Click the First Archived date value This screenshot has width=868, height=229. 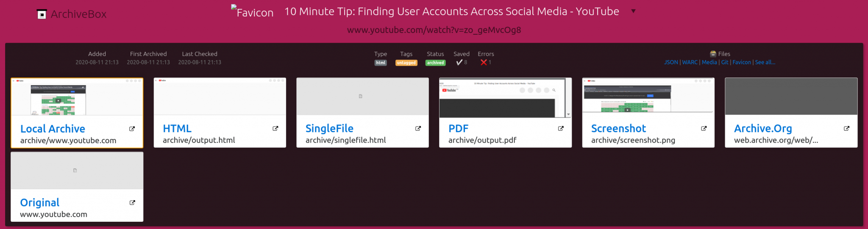[x=148, y=62]
